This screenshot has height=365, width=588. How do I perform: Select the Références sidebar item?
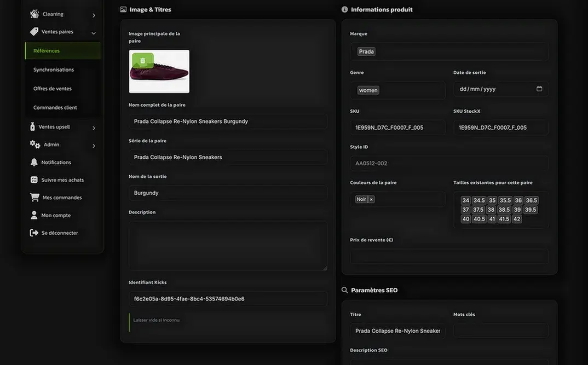pos(62,50)
